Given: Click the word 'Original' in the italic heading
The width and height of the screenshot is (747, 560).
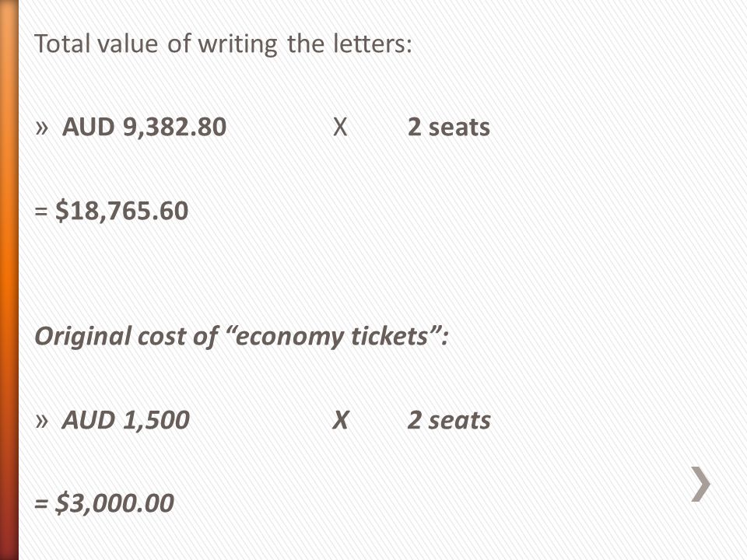Looking at the screenshot, I should (x=83, y=337).
